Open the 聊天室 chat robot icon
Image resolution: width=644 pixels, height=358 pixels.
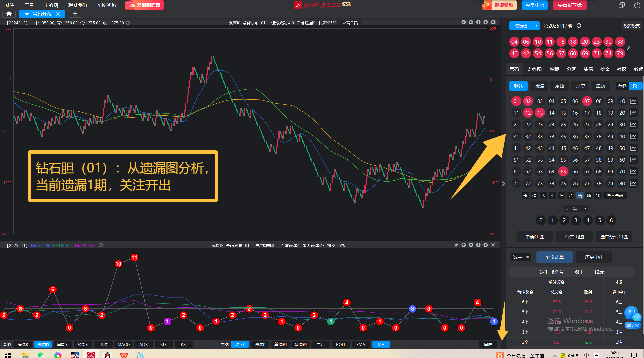pyautogui.click(x=633, y=317)
